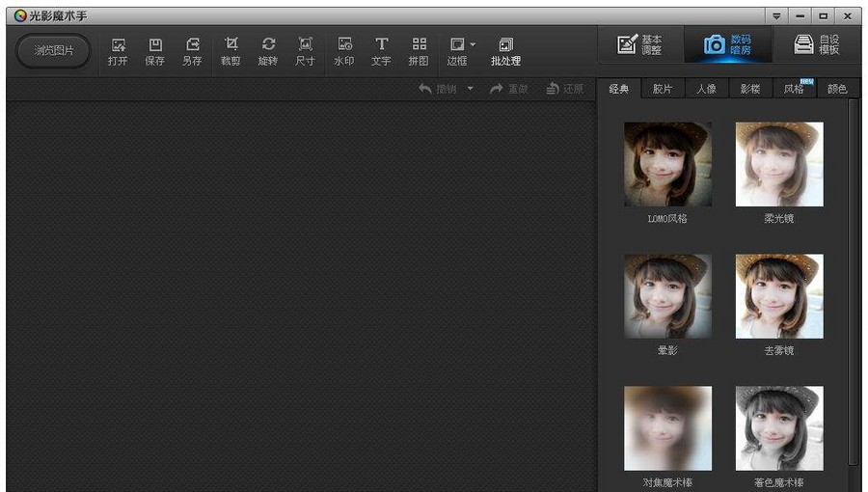Select the 文字 text tool
The height and width of the screenshot is (492, 868).
click(381, 52)
